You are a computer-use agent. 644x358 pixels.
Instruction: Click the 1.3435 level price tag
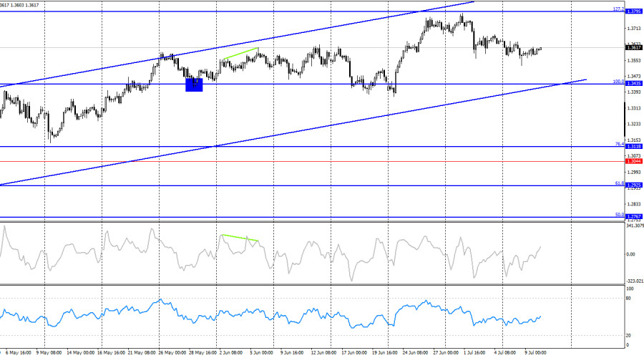634,84
